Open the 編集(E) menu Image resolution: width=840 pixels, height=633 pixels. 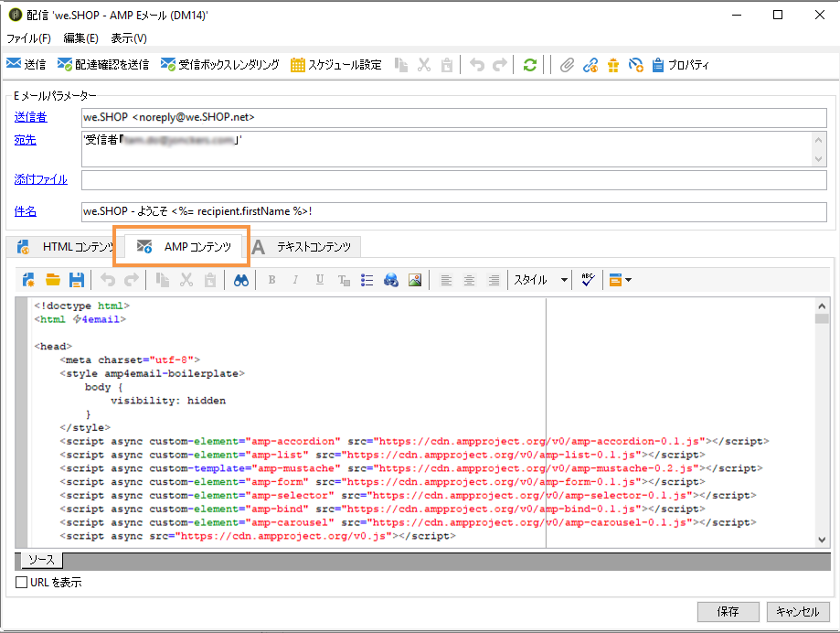(x=81, y=38)
